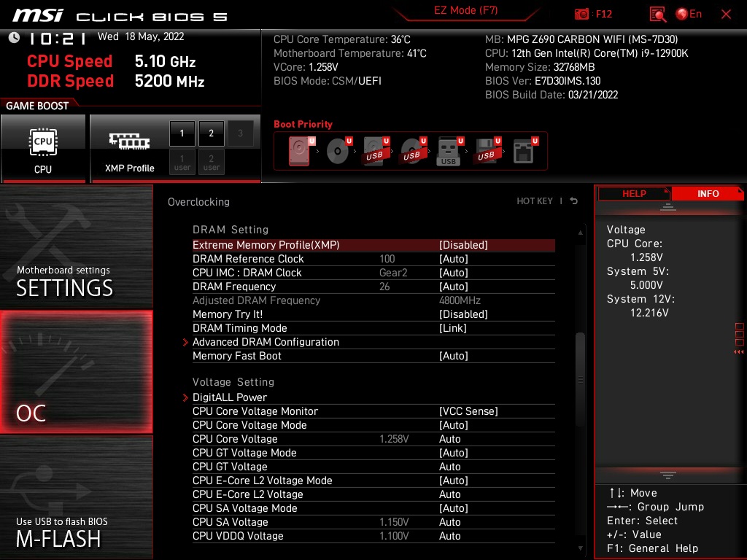Change DRAM Reference Clock Auto value
Image resolution: width=747 pixels, height=560 pixels.
click(373, 259)
